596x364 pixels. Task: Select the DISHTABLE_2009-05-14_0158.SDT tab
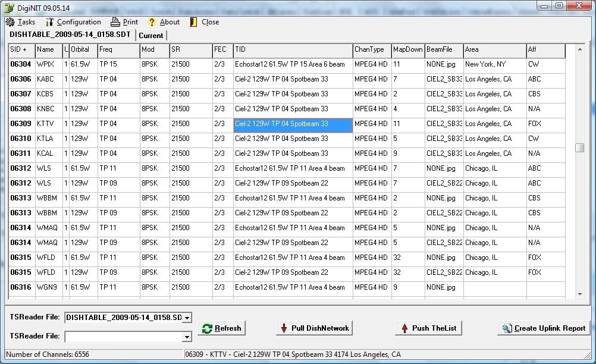[x=70, y=34]
